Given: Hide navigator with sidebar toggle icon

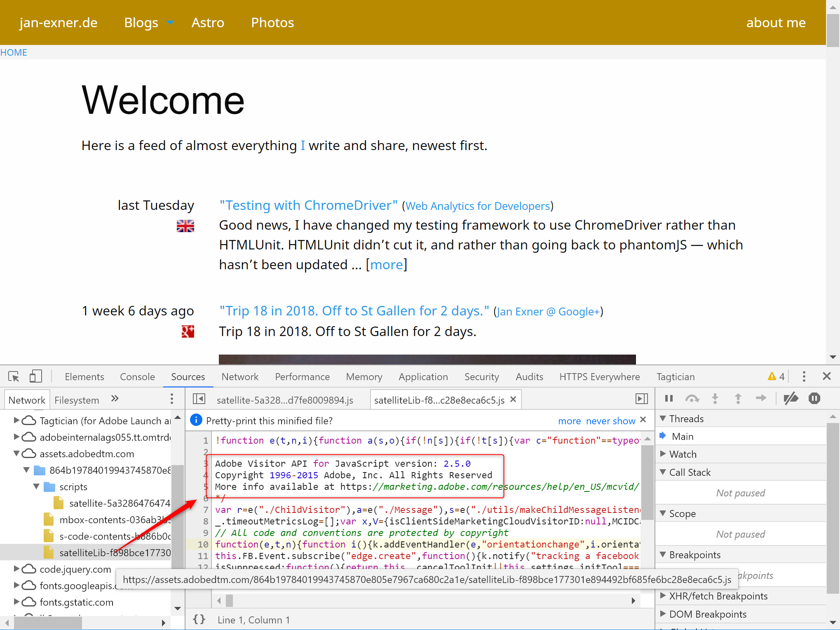Looking at the screenshot, I should point(199,399).
